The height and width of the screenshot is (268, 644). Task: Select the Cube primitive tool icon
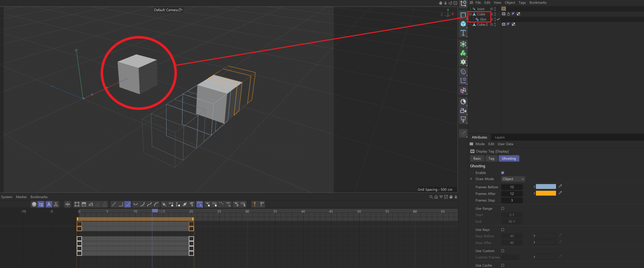click(463, 24)
